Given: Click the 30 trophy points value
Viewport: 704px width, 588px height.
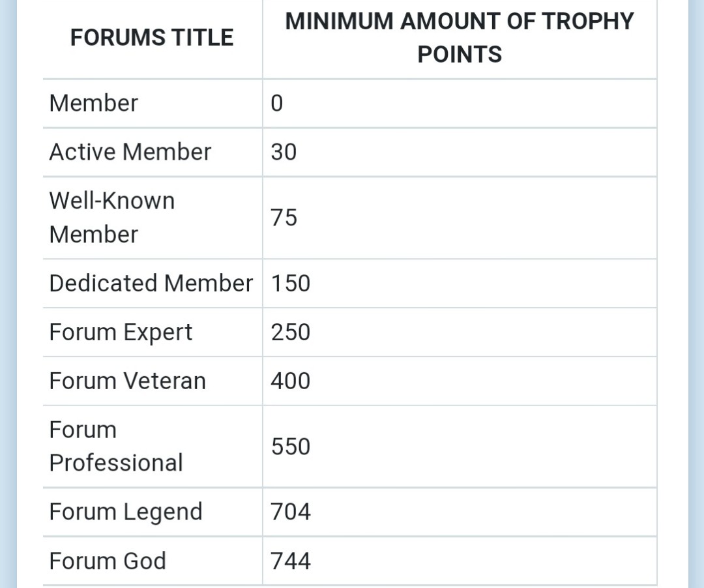Looking at the screenshot, I should (284, 152).
